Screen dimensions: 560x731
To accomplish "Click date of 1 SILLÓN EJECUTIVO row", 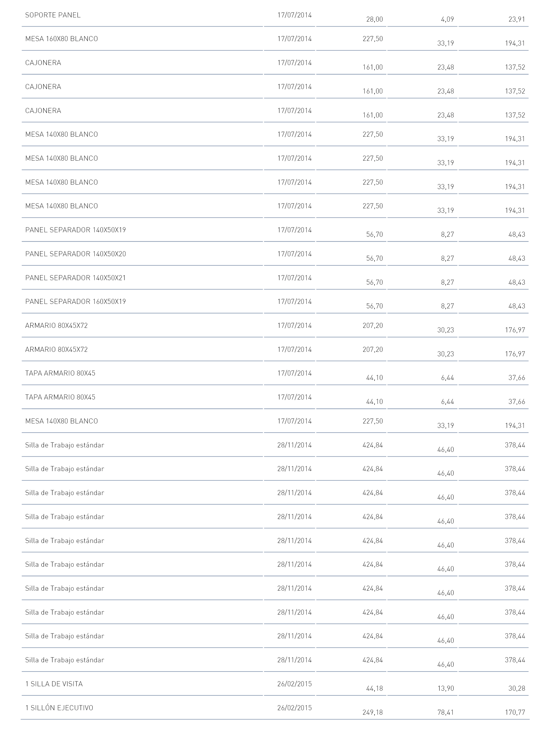I will 294,708.
